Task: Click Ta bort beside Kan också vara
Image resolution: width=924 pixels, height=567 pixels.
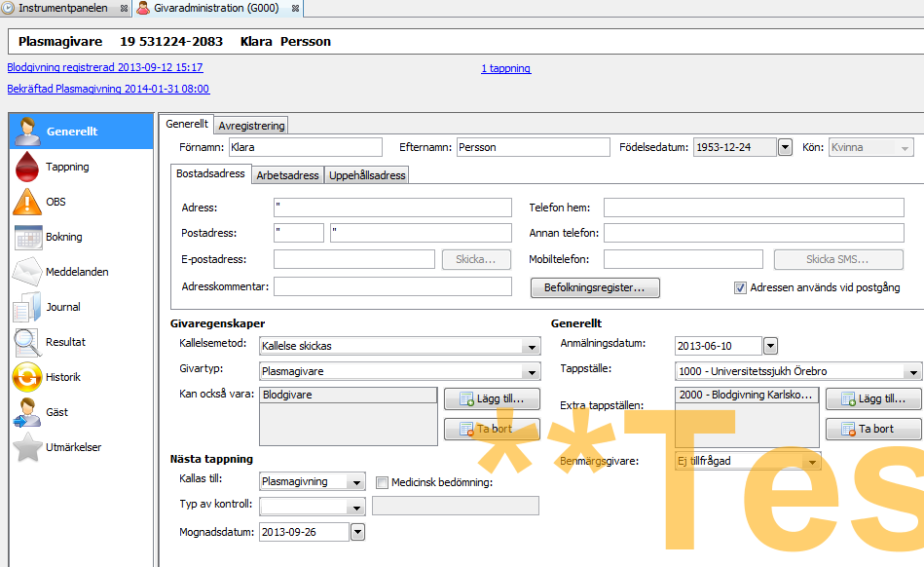Action: pos(492,429)
